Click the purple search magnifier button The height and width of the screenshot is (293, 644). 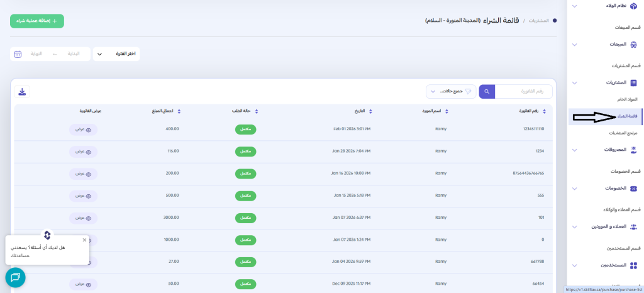(487, 92)
